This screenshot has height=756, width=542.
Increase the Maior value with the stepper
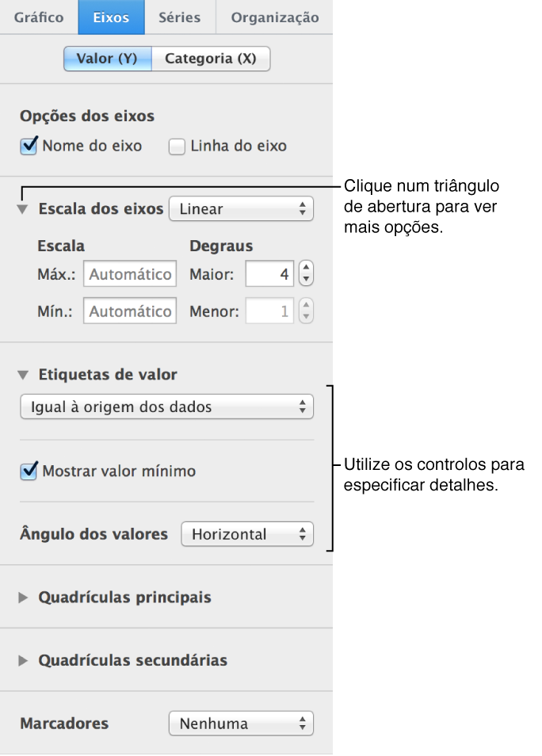click(307, 269)
